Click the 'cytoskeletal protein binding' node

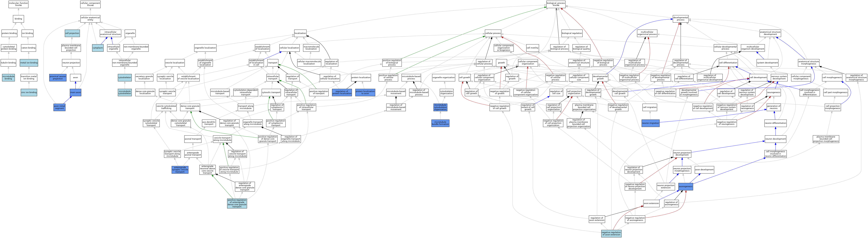[8, 48]
